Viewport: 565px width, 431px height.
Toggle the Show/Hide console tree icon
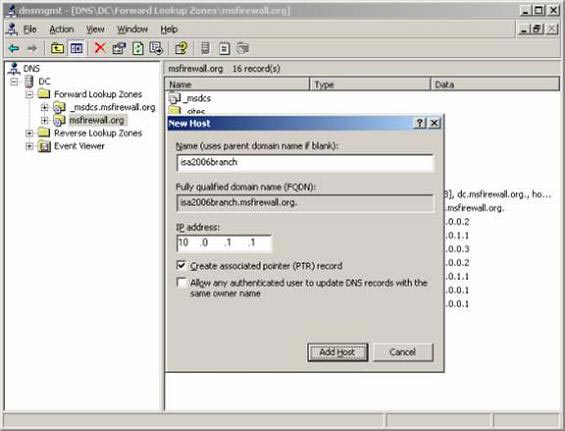click(76, 48)
